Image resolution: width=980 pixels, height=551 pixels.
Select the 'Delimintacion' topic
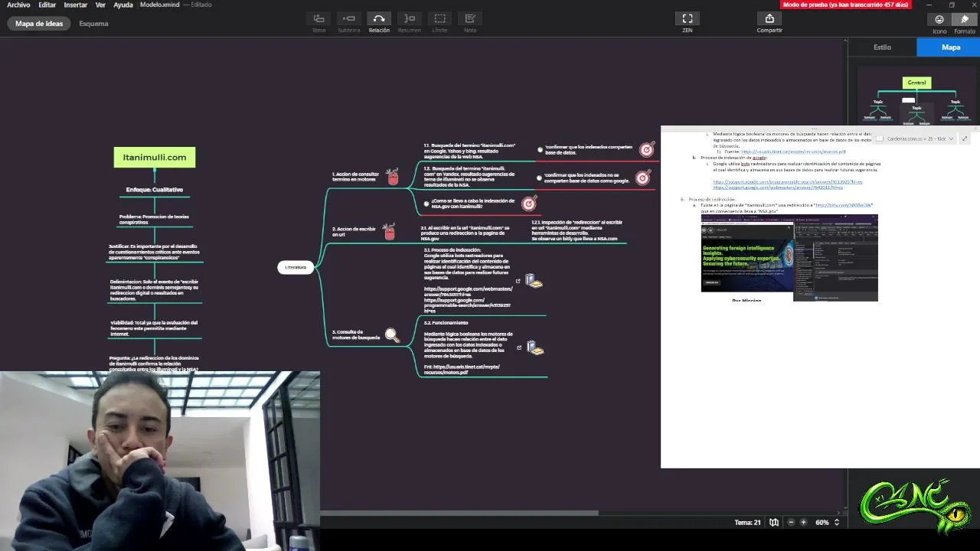(x=154, y=290)
